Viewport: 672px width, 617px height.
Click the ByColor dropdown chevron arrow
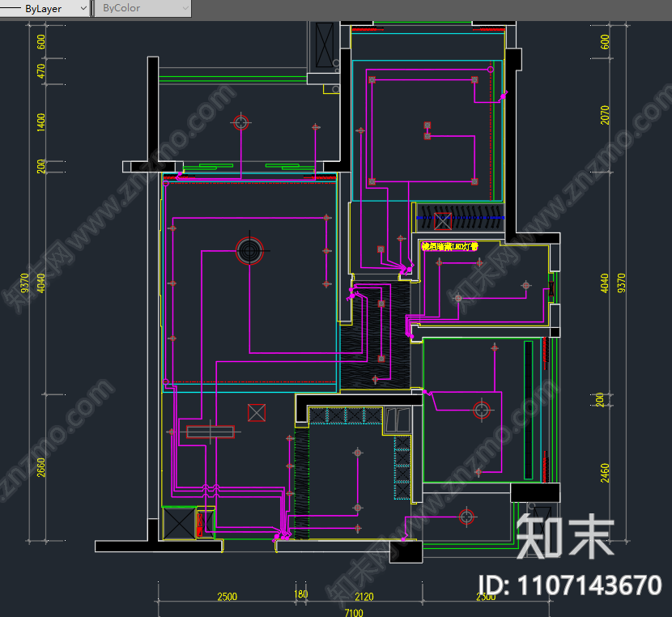pos(184,8)
